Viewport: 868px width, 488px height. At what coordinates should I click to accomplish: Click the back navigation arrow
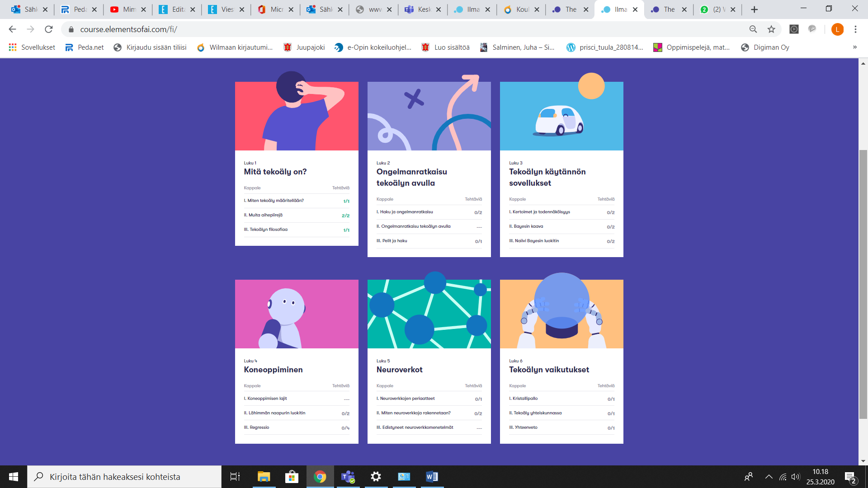12,29
